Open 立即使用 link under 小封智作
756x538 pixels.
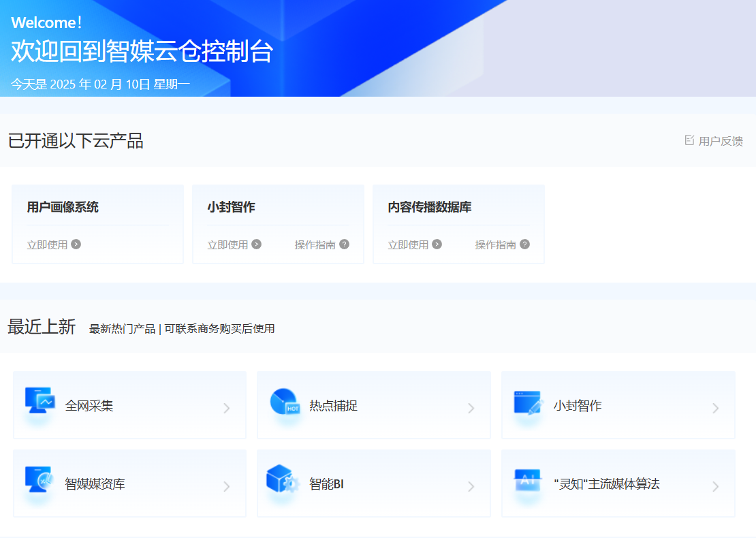(228, 245)
